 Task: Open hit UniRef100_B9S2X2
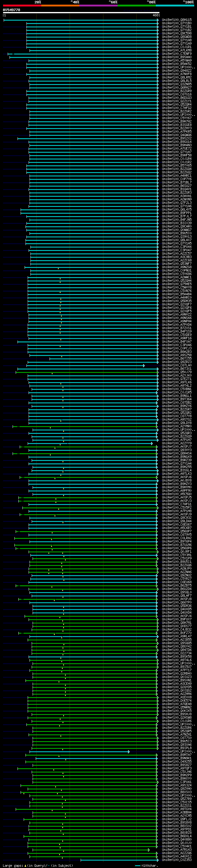(177, 139)
